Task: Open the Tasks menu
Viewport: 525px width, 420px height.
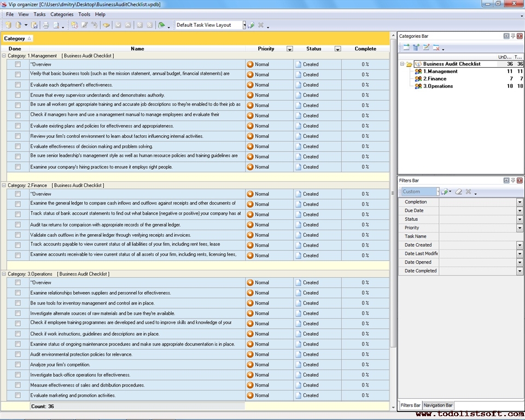Action: [x=39, y=14]
